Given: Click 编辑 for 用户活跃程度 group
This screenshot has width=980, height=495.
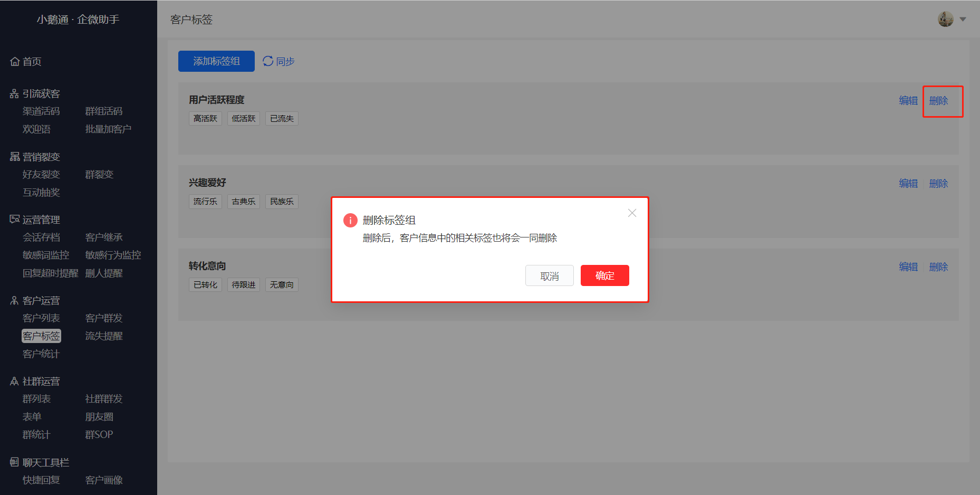Looking at the screenshot, I should (908, 100).
